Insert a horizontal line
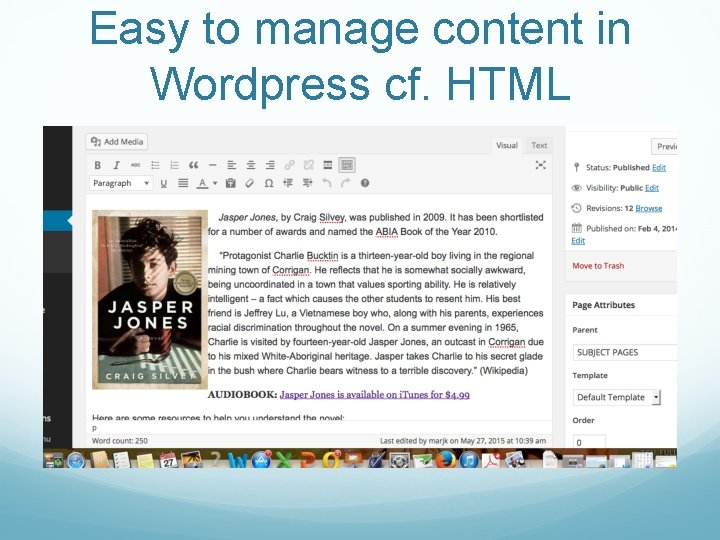This screenshot has height=540, width=720. tap(212, 165)
